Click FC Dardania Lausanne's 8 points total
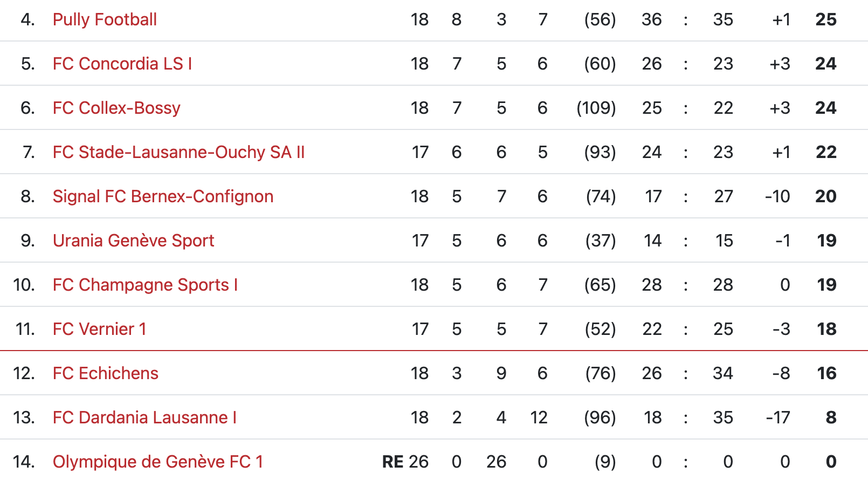Image resolution: width=868 pixels, height=480 pixels. click(x=831, y=417)
